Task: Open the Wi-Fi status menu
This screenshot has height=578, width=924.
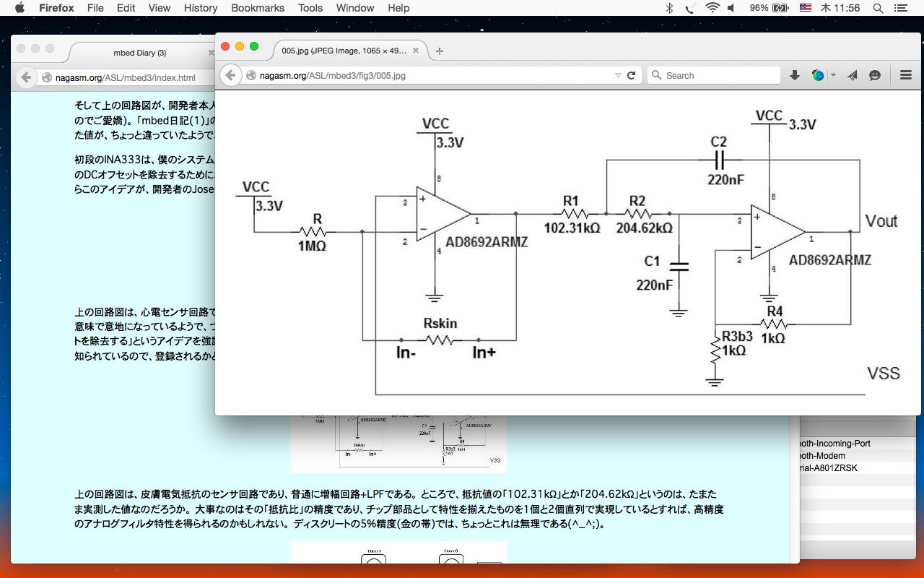Action: point(712,8)
